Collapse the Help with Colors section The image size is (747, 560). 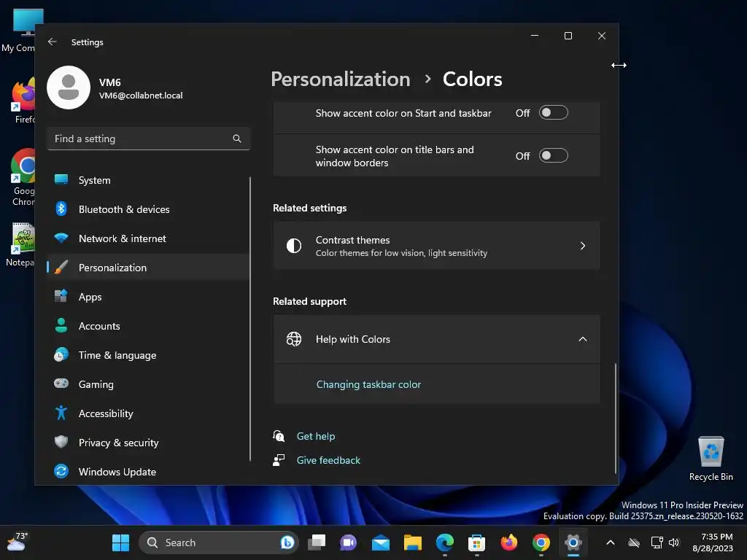[x=582, y=339]
